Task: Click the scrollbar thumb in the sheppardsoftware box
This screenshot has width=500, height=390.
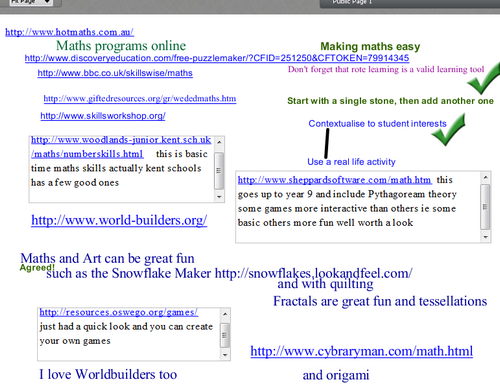Action: [485, 207]
